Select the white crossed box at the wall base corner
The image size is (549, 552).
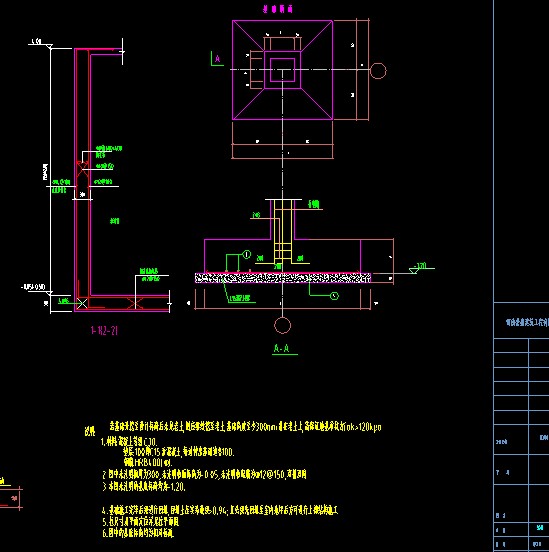coord(82,303)
